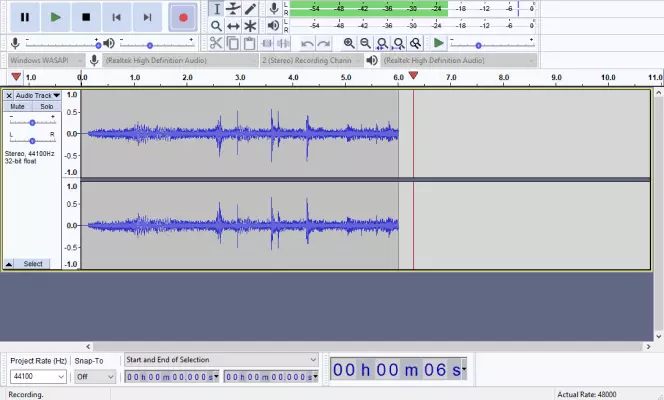Click the Paste clipboard icon

tap(249, 43)
